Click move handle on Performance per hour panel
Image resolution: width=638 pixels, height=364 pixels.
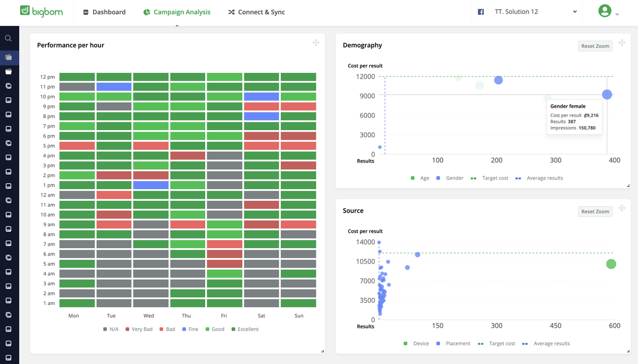[x=316, y=43]
